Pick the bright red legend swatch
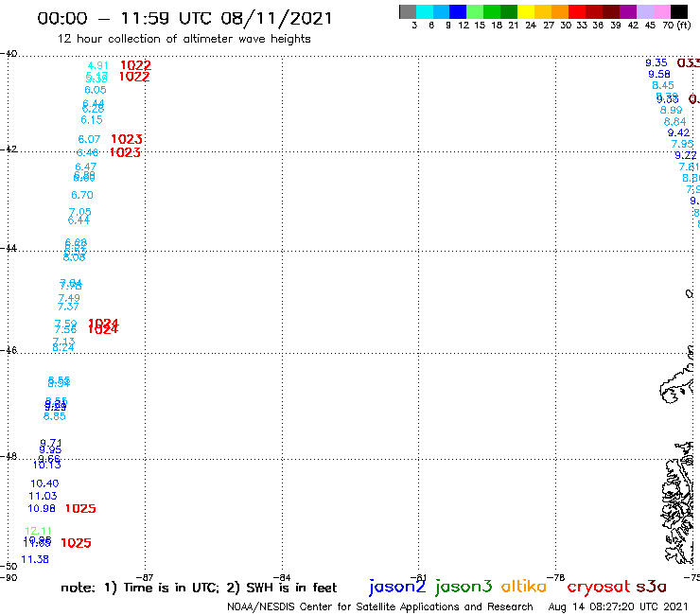Viewport: 700px width, 615px height. point(577,11)
